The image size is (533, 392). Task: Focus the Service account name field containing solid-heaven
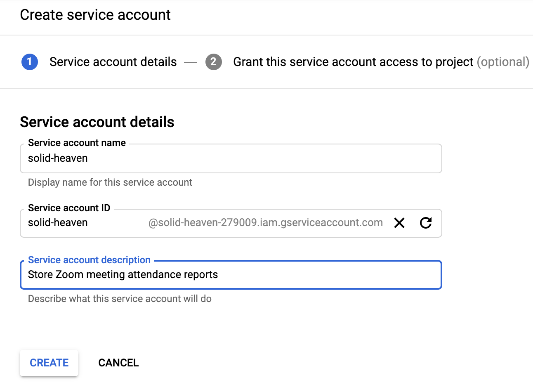click(x=230, y=158)
